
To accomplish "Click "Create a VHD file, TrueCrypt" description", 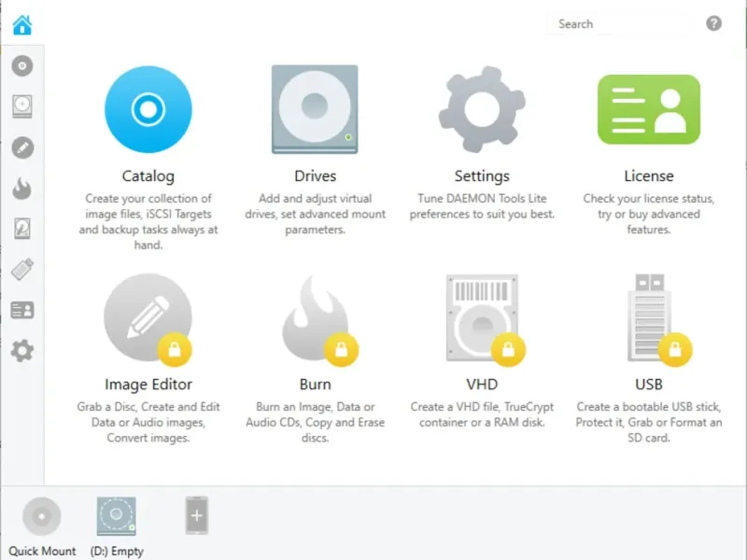I will pyautogui.click(x=482, y=414).
